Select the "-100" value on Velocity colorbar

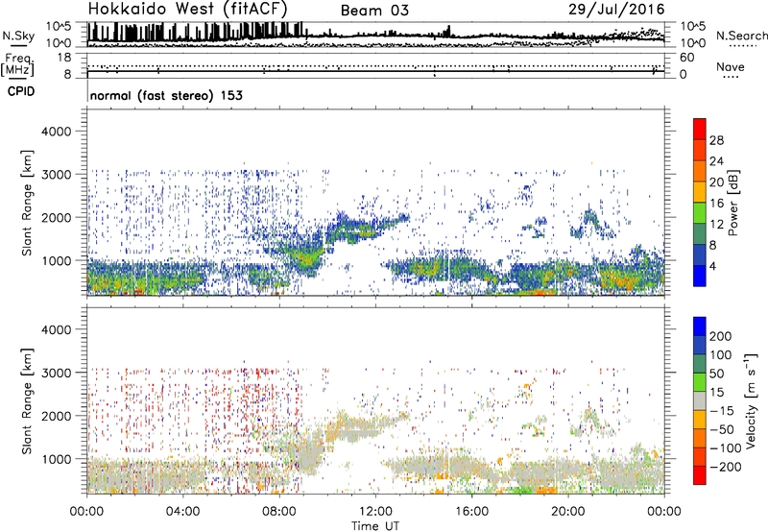(726, 448)
